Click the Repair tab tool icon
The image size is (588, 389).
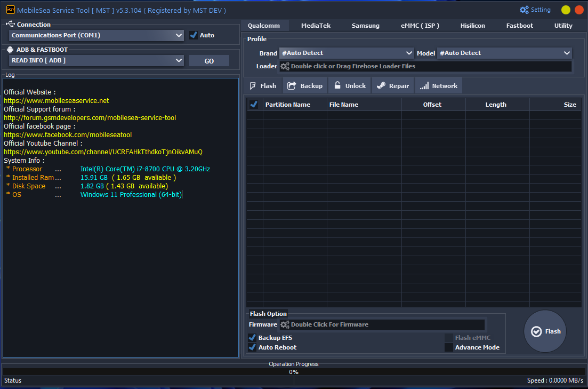point(381,85)
